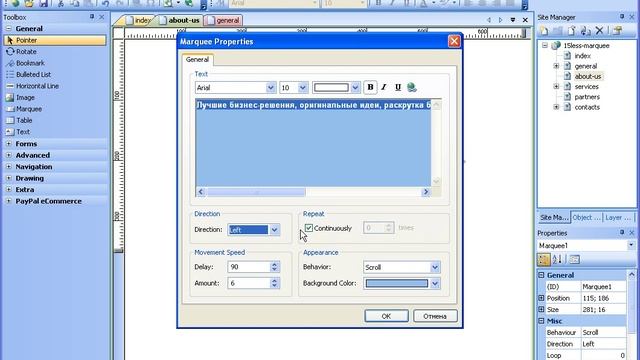Sort Properties alphabetically

557,259
